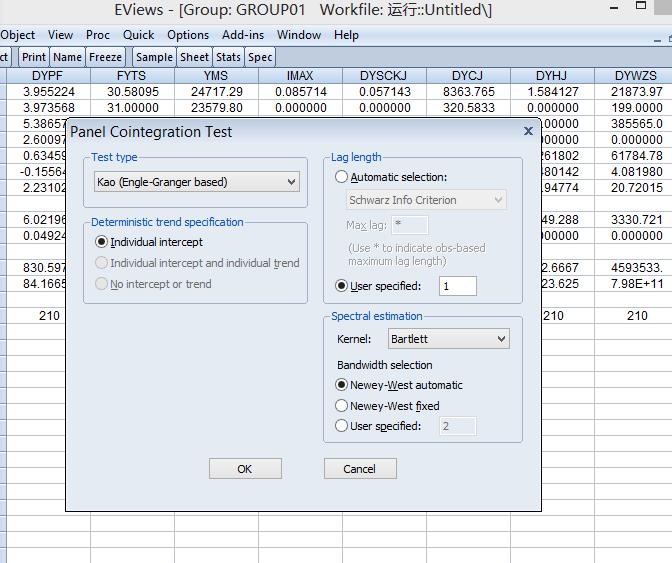The image size is (672, 563).
Task: Click the Sheet toolbar button
Action: coord(194,57)
